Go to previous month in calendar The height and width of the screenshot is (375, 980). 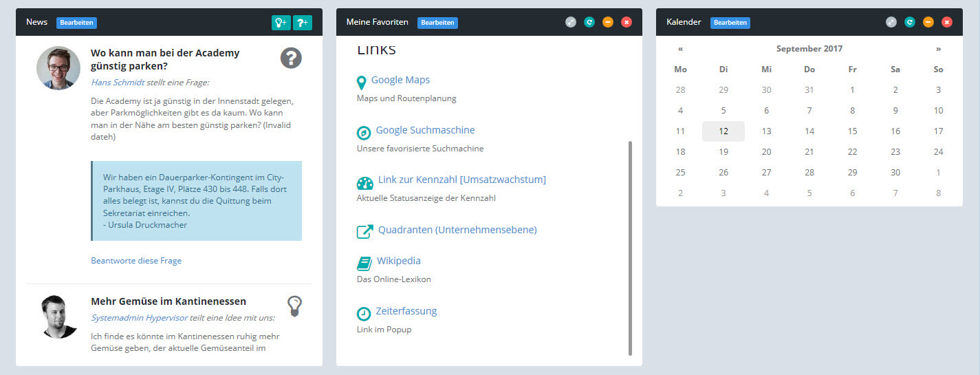(x=680, y=49)
